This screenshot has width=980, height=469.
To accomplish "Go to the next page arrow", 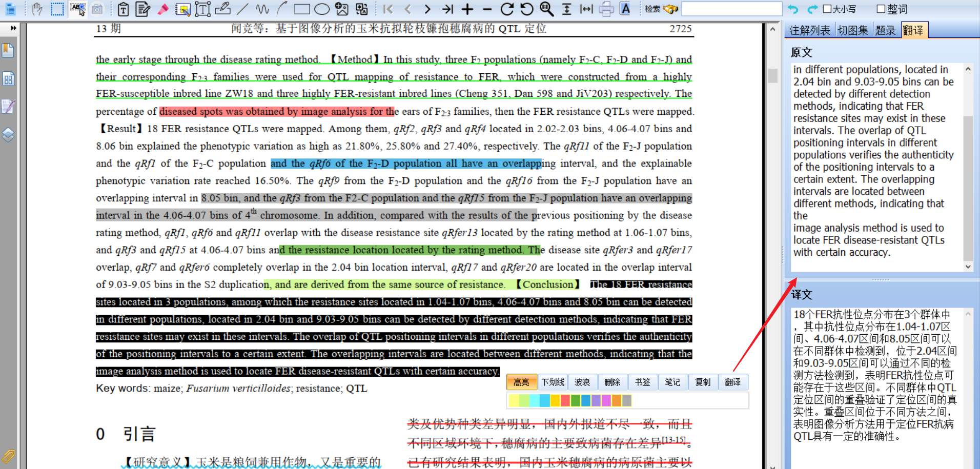I will (x=427, y=9).
